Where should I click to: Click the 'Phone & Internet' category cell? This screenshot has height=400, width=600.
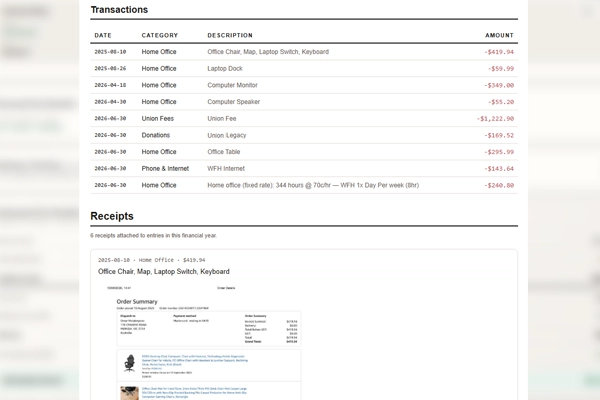point(165,168)
